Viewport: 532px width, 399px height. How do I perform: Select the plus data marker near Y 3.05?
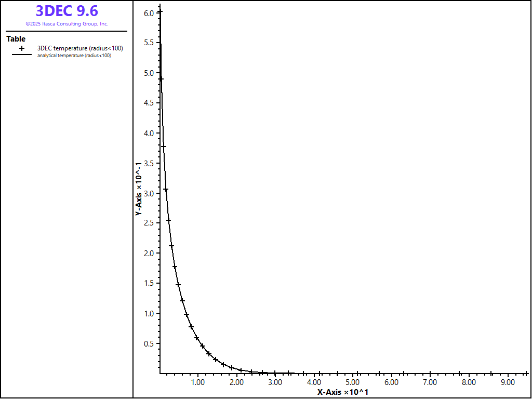click(166, 190)
